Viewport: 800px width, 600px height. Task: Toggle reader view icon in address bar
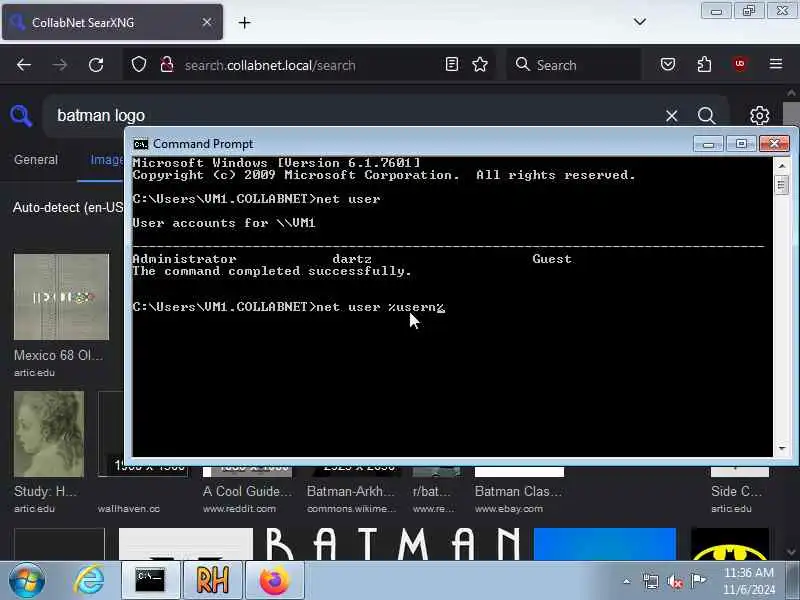tap(452, 64)
